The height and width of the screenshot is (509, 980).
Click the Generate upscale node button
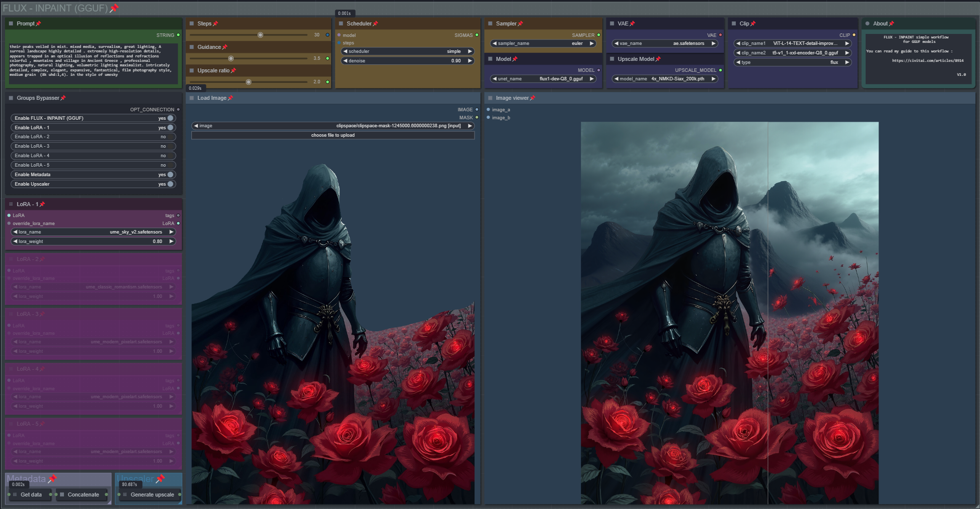pyautogui.click(x=152, y=495)
